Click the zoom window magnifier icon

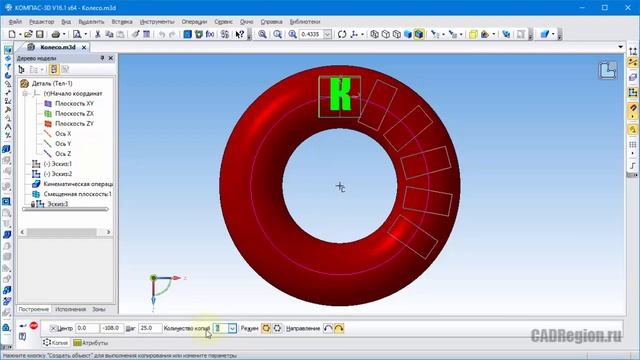(262, 34)
